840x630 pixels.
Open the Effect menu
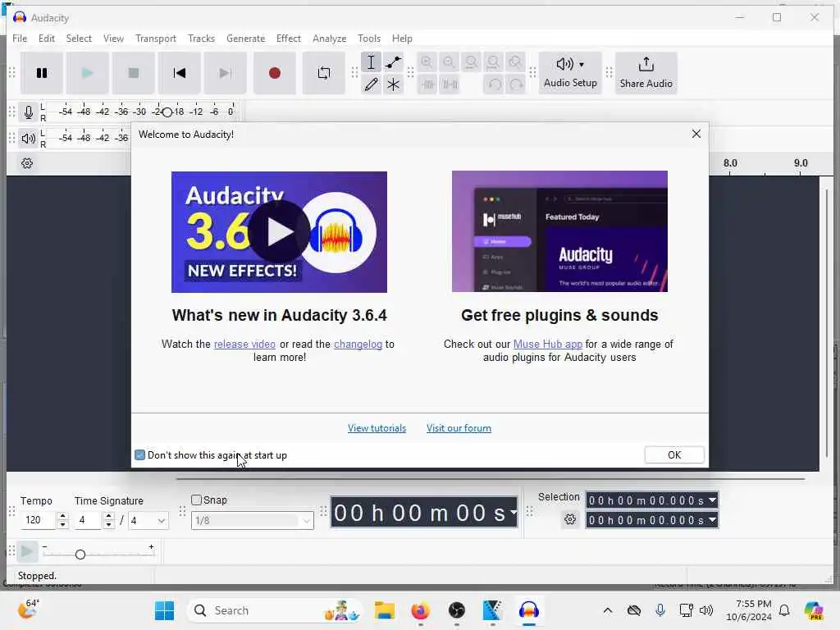pyautogui.click(x=289, y=39)
